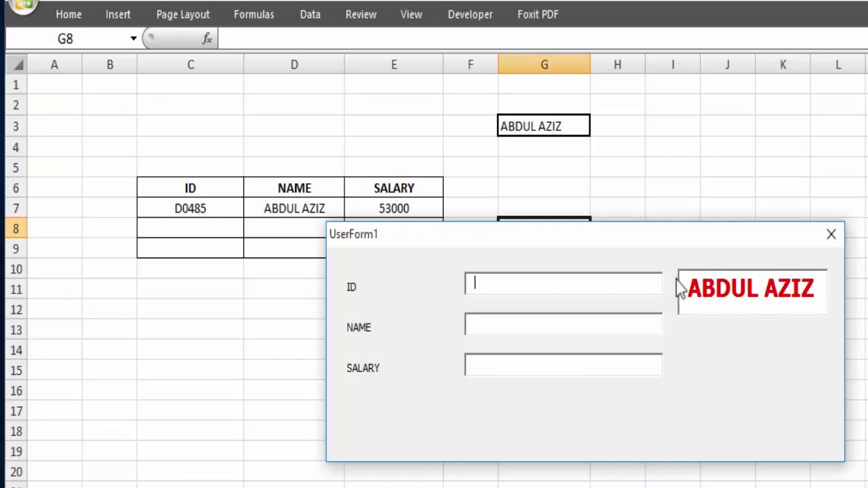Go to the Formulas tab
This screenshot has width=868, height=488.
pyautogui.click(x=254, y=14)
